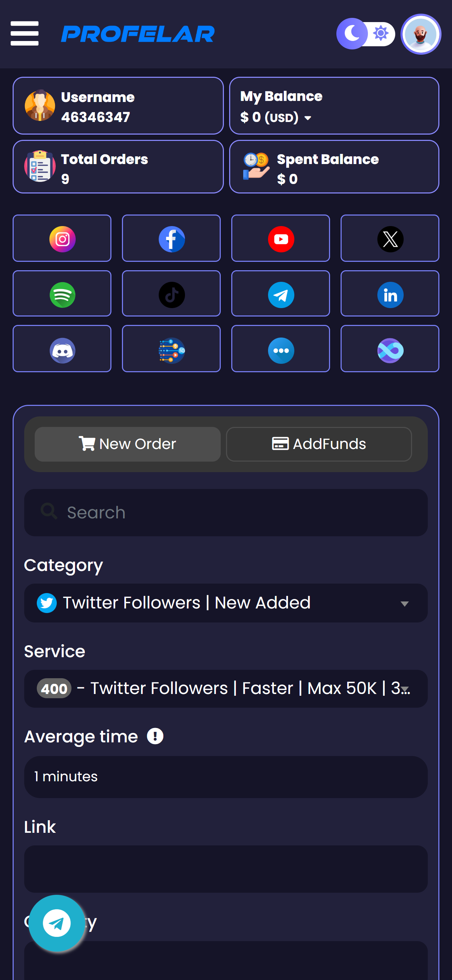Open the Category dropdown for Twitter Followers
Image resolution: width=452 pixels, height=980 pixels.
point(226,603)
